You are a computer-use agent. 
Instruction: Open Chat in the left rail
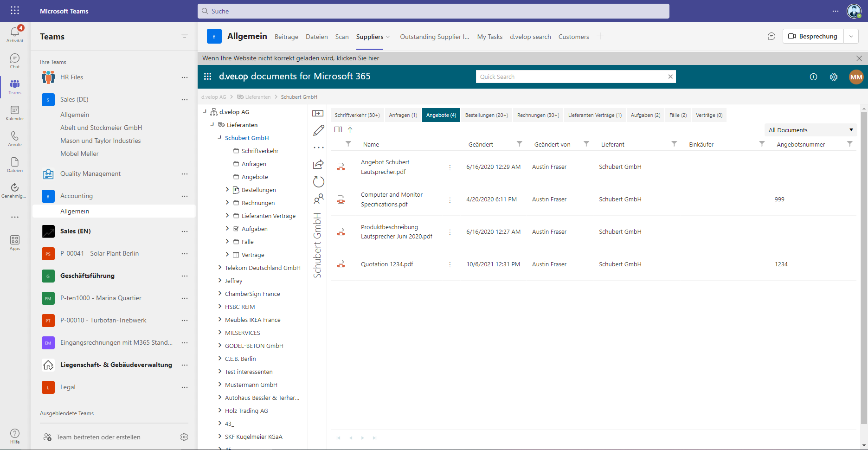(15, 61)
